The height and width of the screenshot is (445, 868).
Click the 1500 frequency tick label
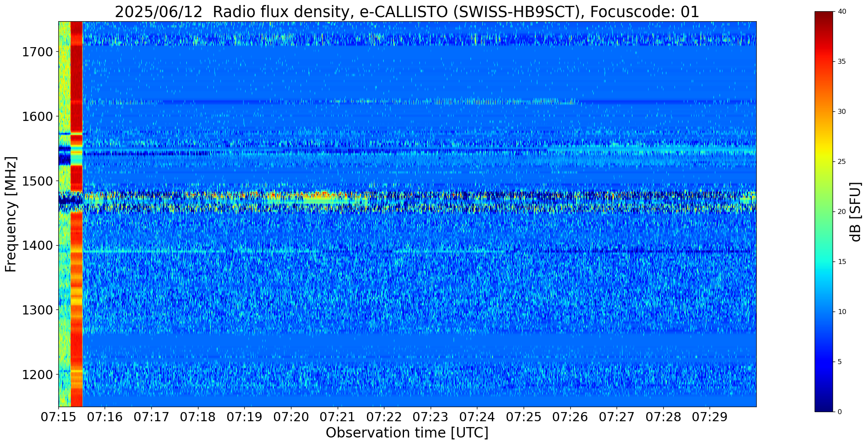click(37, 181)
